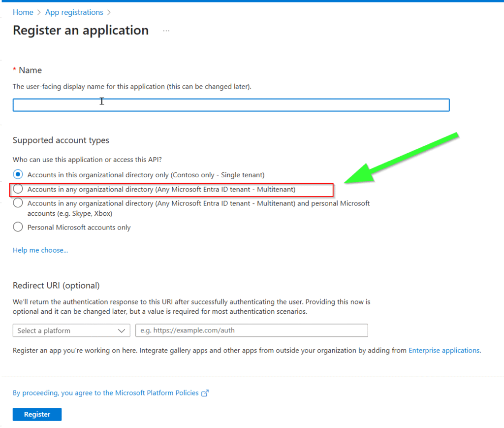Click the external link icon beside Platform Policies
Screen dimensions: 504x428
[x=205, y=393]
